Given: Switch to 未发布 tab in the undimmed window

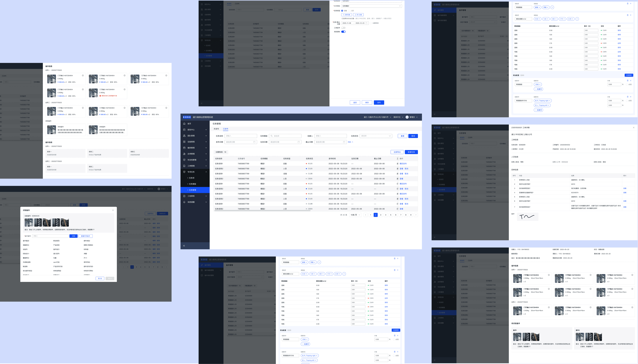Looking at the screenshot, I should [x=216, y=129].
